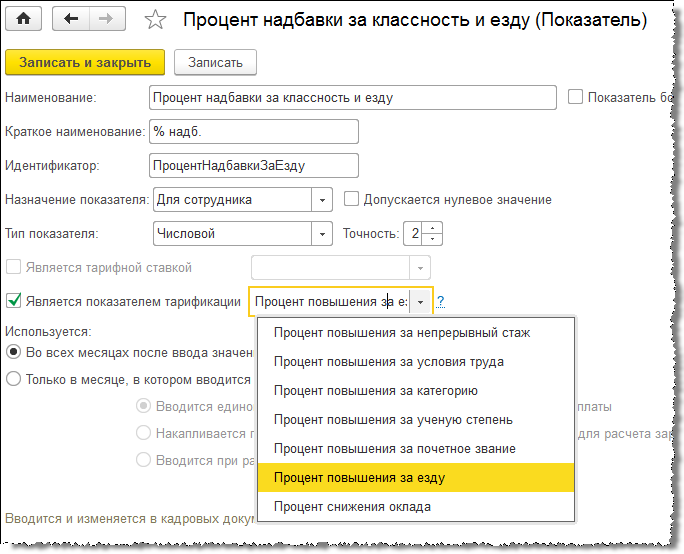684x554 pixels.
Task: Select the Вводится единовременно radio button
Action: point(144,406)
